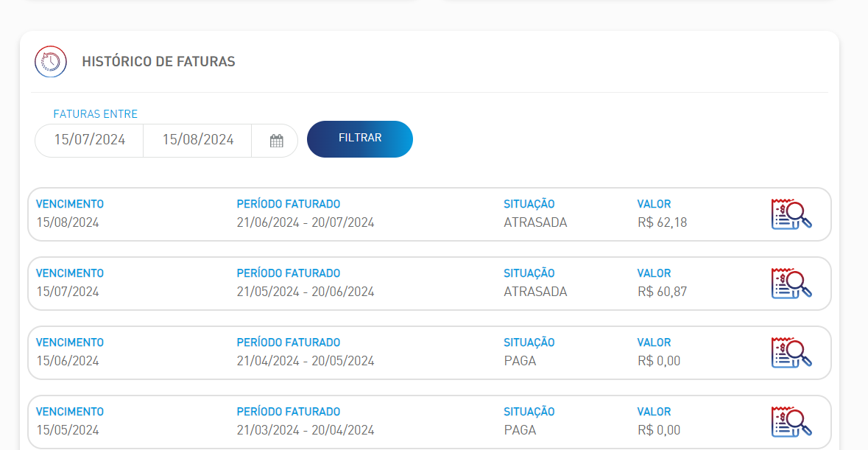The width and height of the screenshot is (868, 450).
Task: Click the HISTÓRICO DE FATURAS heading
Action: click(x=158, y=61)
